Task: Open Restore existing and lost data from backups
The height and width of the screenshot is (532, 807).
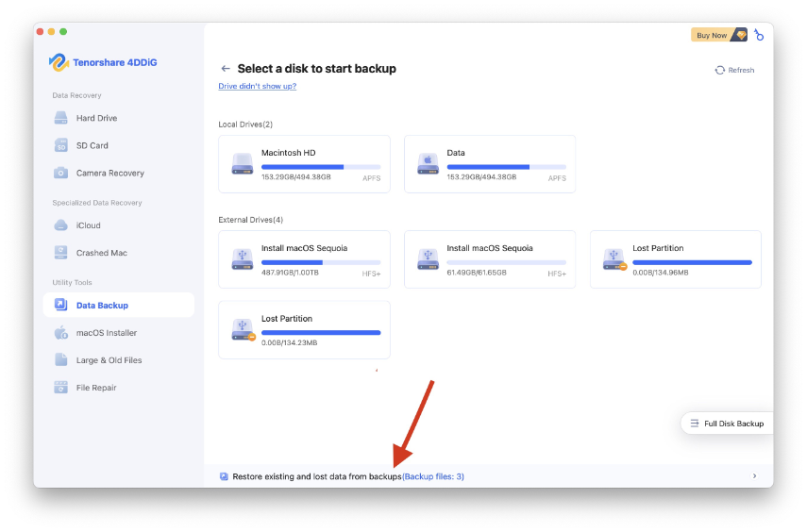Action: [488, 476]
